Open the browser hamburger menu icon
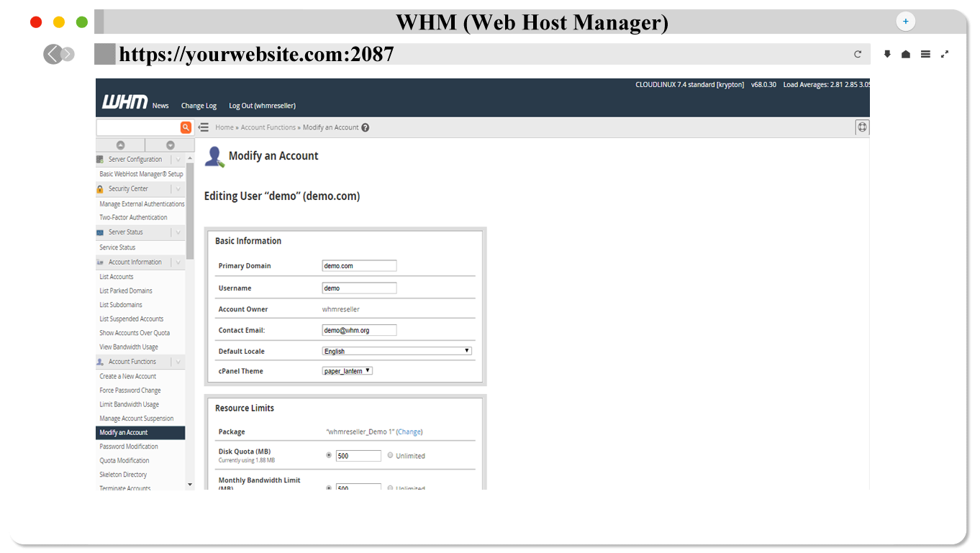The height and width of the screenshot is (553, 980). 925,54
